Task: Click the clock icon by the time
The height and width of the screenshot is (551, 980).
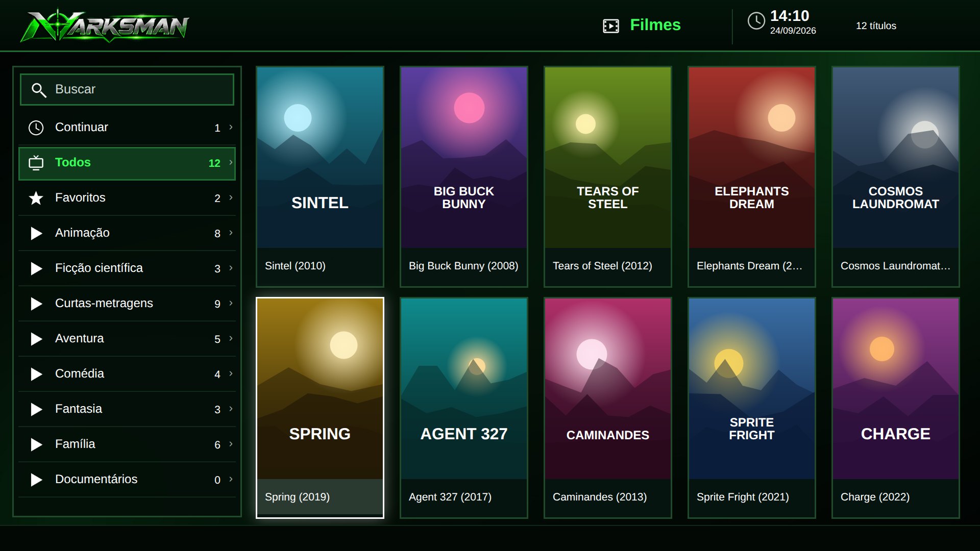Action: [756, 21]
